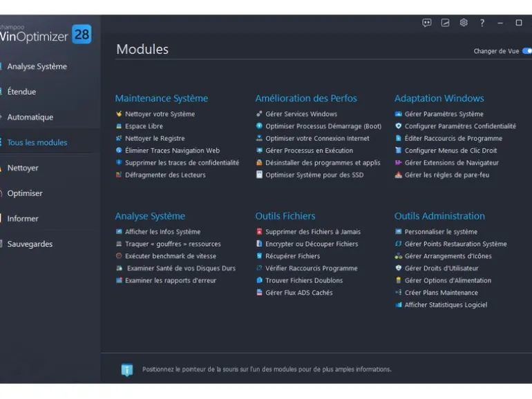
Task: Open the notes edit icon in title bar
Action: (445, 23)
